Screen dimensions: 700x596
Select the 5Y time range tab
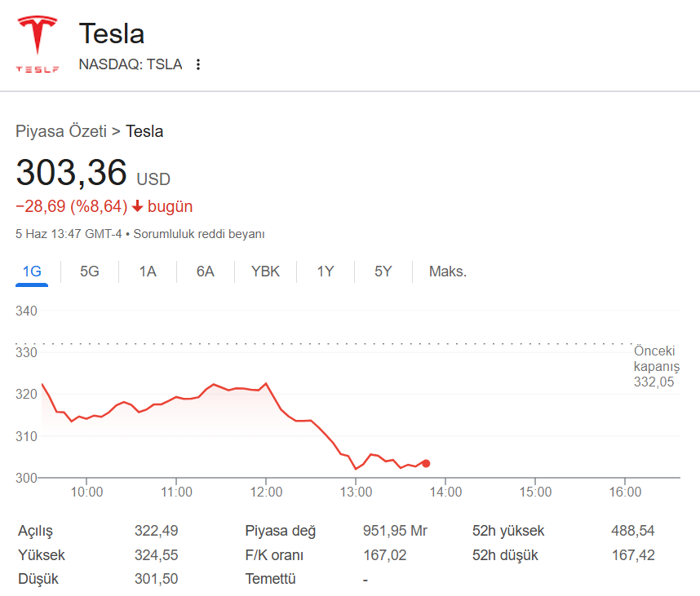pos(383,272)
